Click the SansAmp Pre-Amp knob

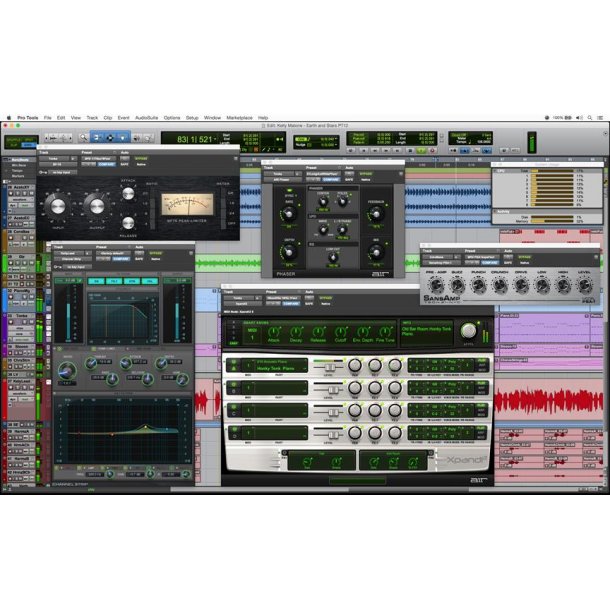point(436,285)
